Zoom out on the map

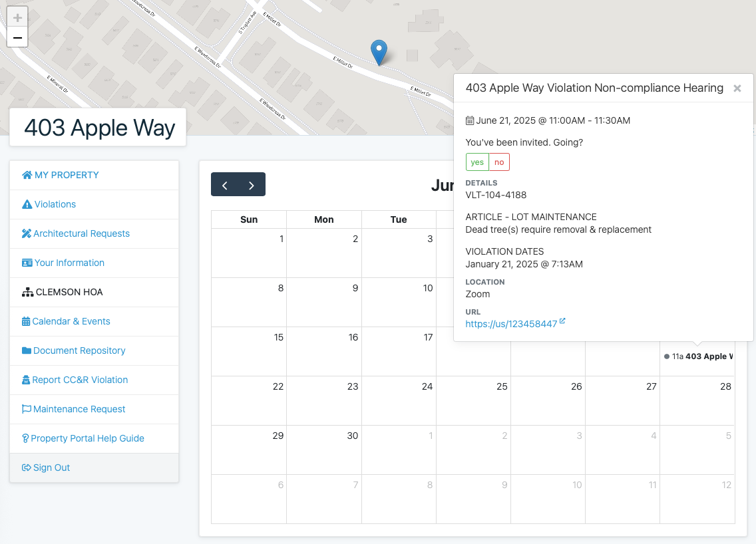click(x=17, y=38)
